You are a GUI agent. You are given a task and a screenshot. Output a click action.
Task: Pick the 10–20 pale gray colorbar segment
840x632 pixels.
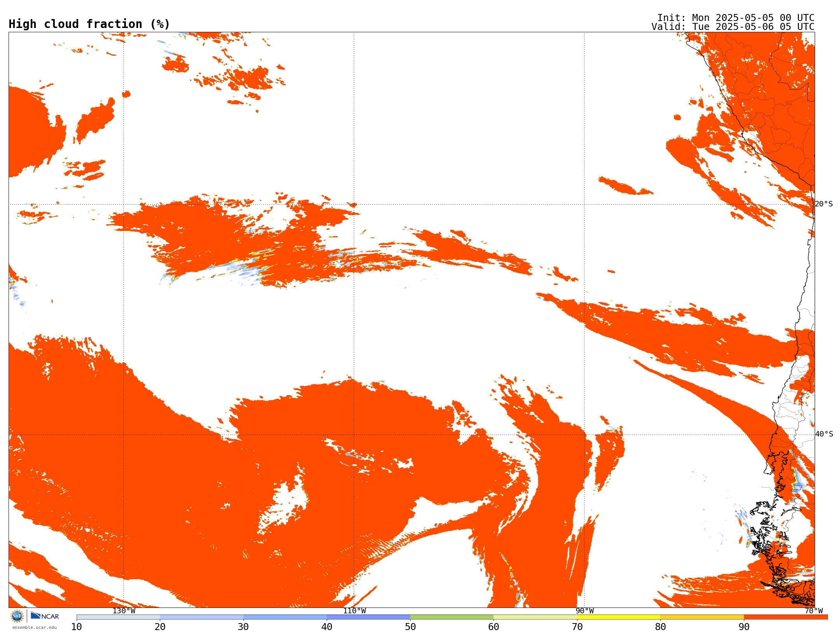click(118, 617)
